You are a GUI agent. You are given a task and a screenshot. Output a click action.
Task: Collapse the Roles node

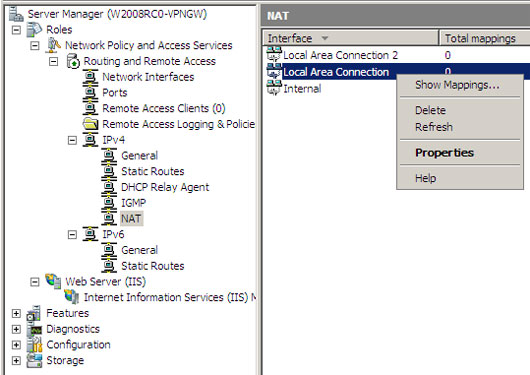(16, 30)
